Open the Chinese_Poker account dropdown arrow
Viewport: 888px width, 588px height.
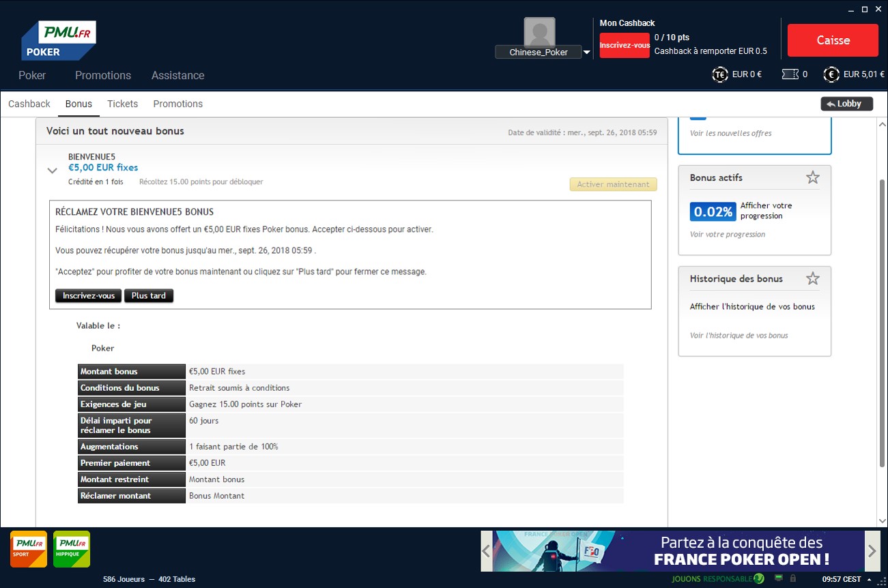586,53
